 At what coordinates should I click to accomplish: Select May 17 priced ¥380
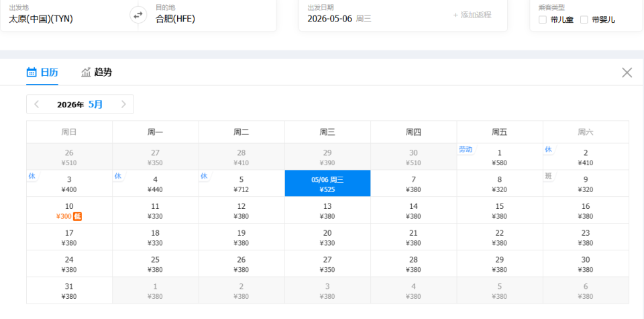(69, 237)
